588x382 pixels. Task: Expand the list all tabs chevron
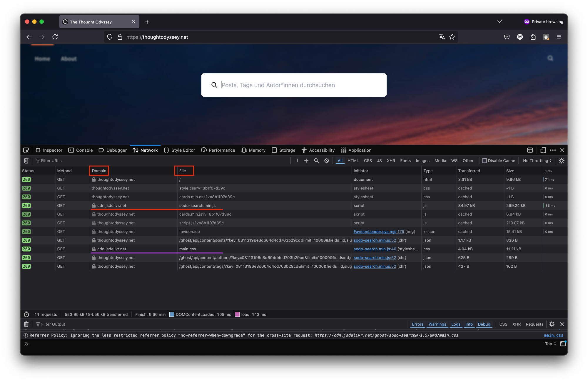(x=500, y=22)
